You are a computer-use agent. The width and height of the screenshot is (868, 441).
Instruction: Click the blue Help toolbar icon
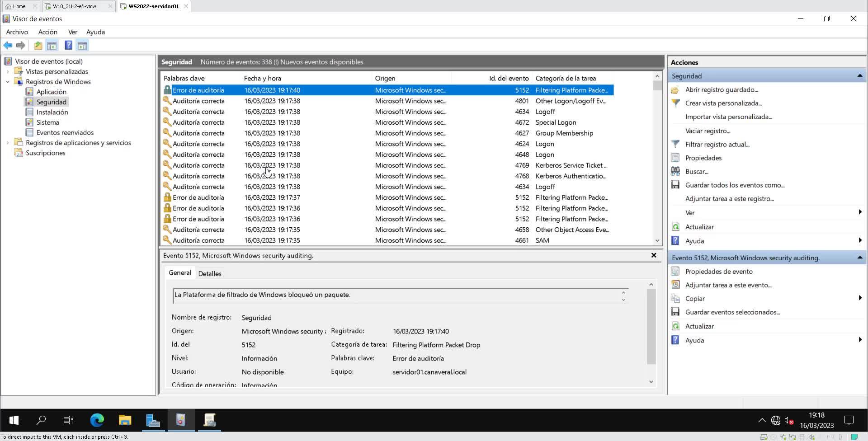pyautogui.click(x=68, y=45)
